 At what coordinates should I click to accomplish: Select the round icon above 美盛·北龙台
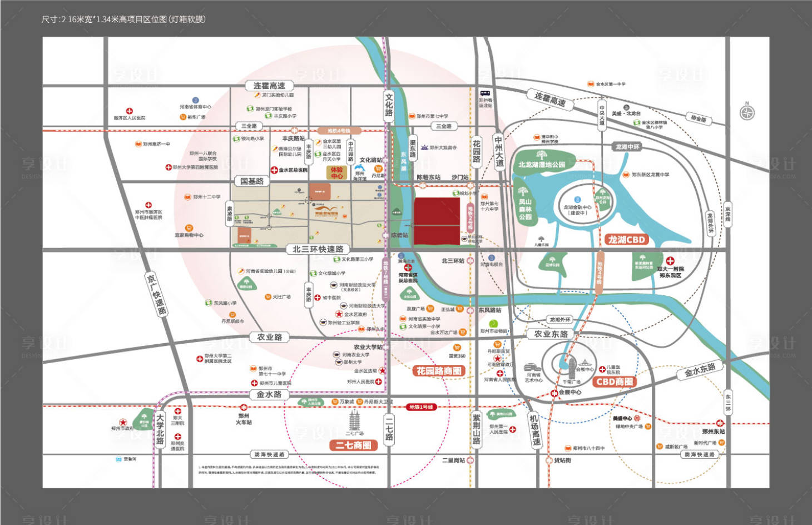[626, 107]
